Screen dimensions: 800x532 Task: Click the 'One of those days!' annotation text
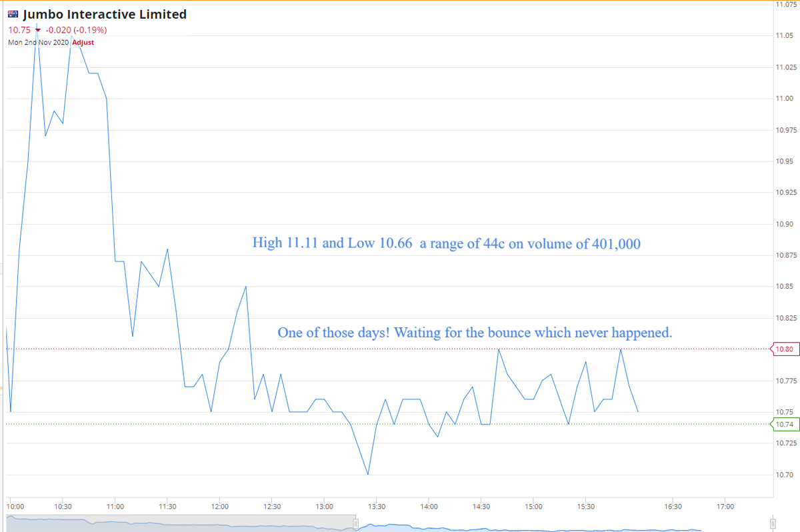click(475, 332)
